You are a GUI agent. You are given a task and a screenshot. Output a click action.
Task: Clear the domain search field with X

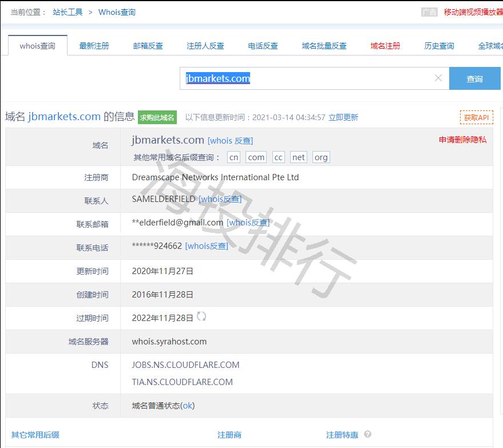438,78
